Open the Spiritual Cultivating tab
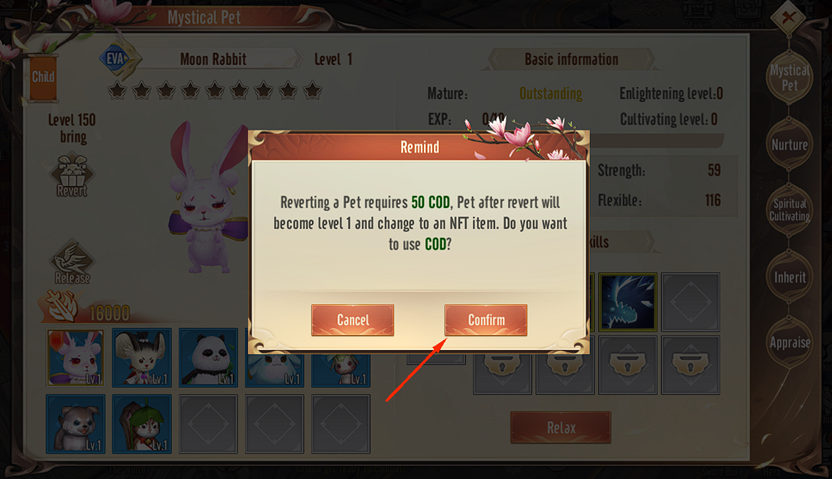This screenshot has height=479, width=832. tap(790, 211)
